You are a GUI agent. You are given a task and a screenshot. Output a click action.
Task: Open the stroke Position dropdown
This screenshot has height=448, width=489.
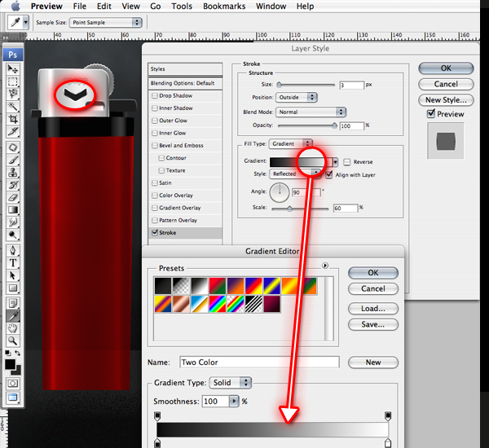[297, 98]
